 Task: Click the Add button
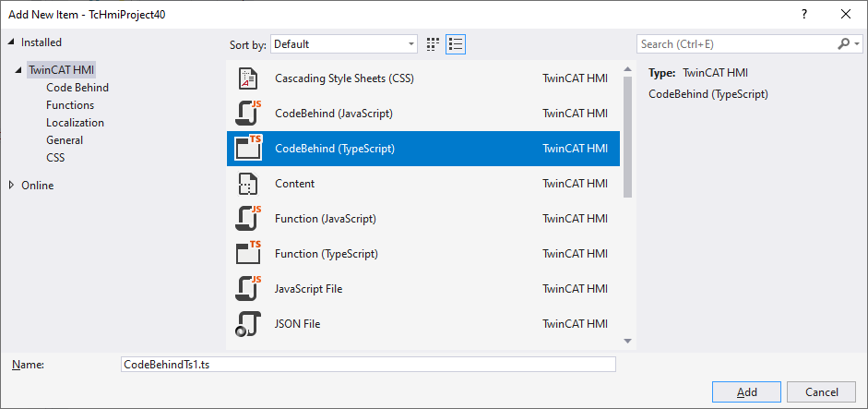(x=747, y=392)
